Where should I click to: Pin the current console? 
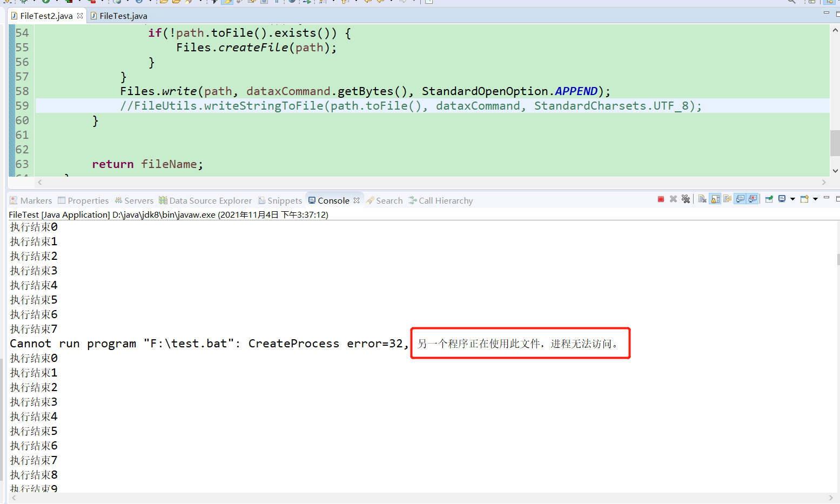coord(769,199)
